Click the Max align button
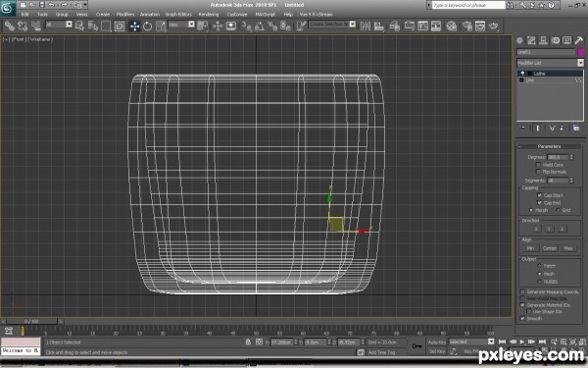 (x=568, y=248)
